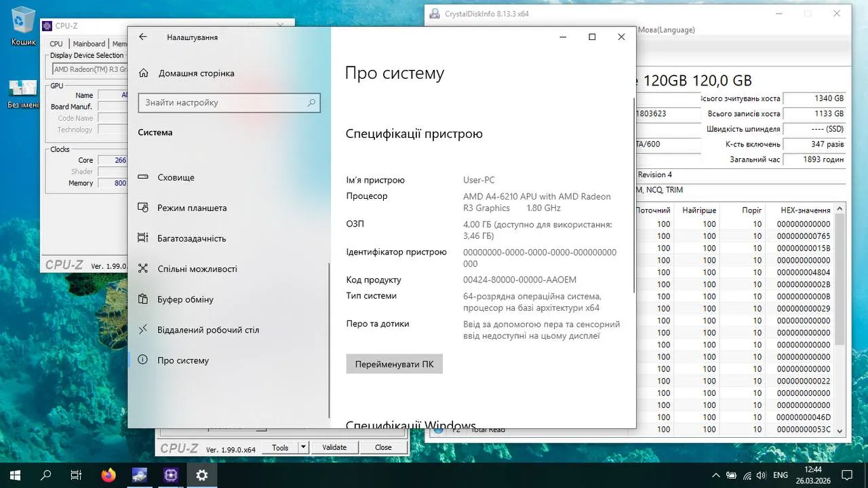Switch to CPU-Z via its taskbar icon

tap(171, 475)
